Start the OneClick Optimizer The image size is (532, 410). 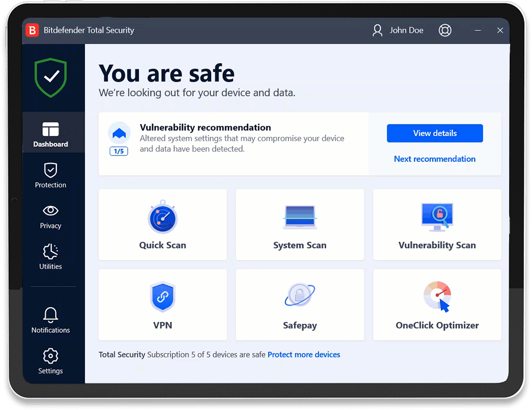pos(437,305)
